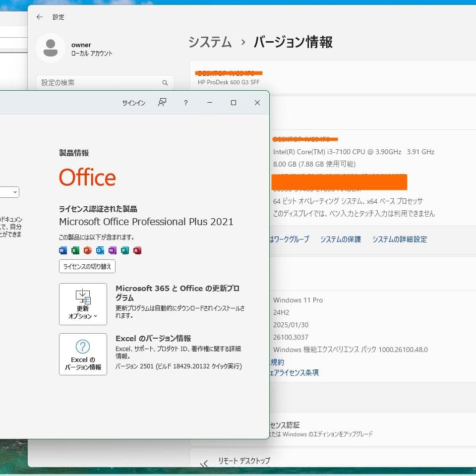
Task: Click the Excel application icon
Action: point(74,250)
